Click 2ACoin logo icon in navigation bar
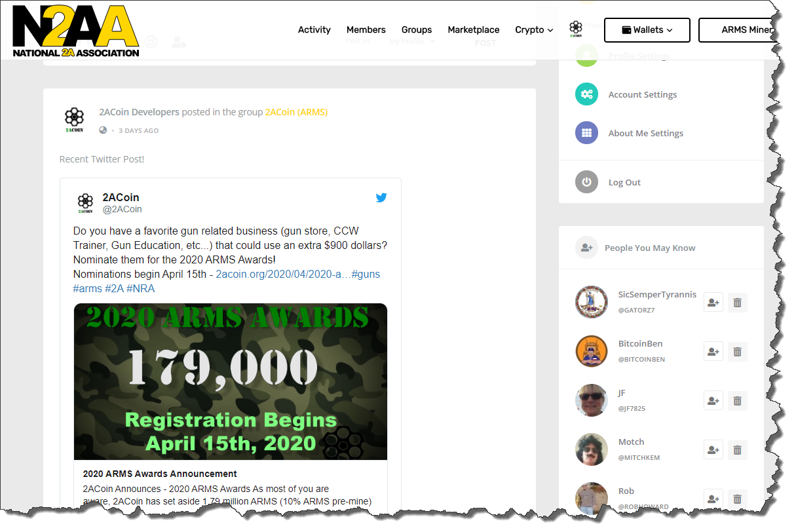The image size is (796, 532). tap(576, 29)
